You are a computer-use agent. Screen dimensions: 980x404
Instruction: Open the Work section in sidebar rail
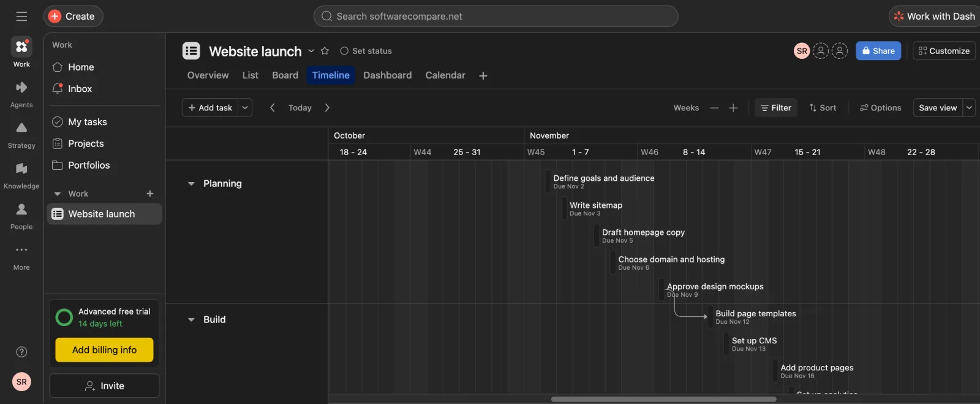(x=21, y=52)
